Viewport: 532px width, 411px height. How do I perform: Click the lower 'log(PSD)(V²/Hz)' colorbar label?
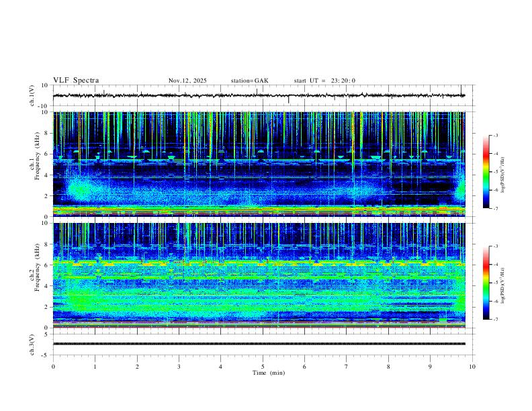pyautogui.click(x=502, y=285)
